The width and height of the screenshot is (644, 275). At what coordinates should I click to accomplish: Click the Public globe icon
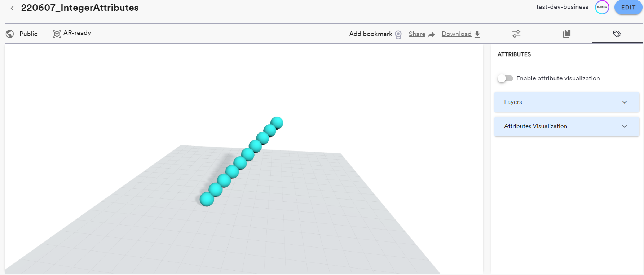click(10, 34)
